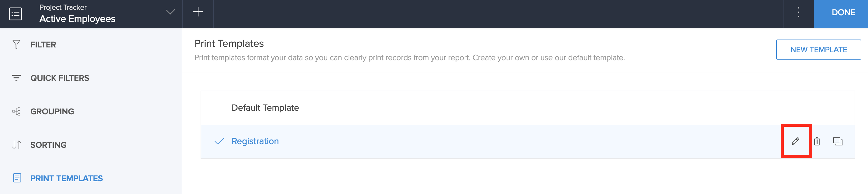Click the funnel Filter icon

point(16,44)
